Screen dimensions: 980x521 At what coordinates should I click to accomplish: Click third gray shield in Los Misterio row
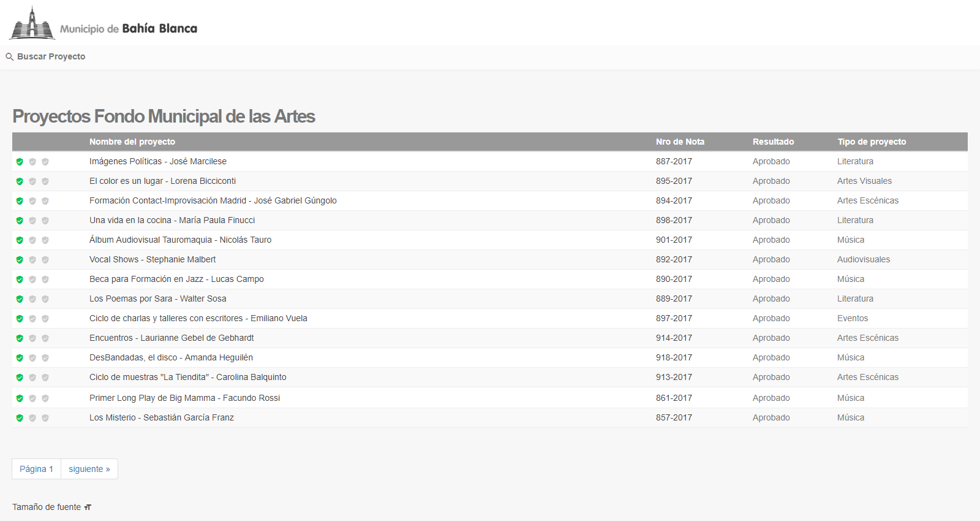coord(45,418)
